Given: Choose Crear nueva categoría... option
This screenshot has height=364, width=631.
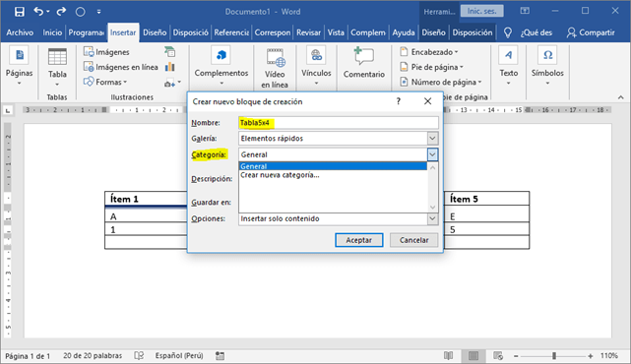Looking at the screenshot, I should pos(281,175).
